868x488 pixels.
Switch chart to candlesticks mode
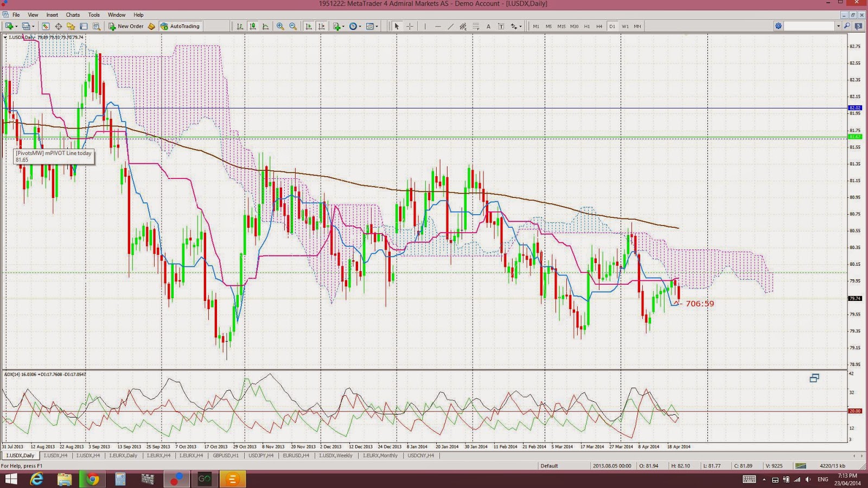coord(253,26)
